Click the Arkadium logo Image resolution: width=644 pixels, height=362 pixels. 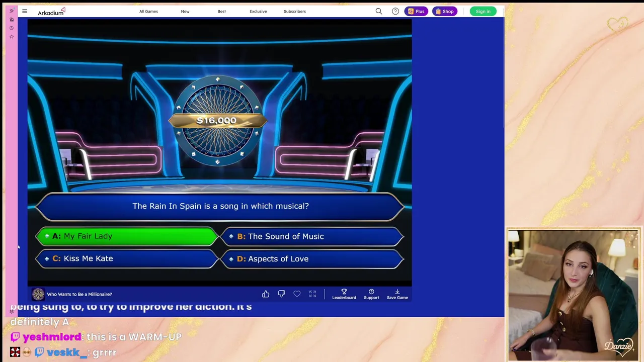coord(51,11)
